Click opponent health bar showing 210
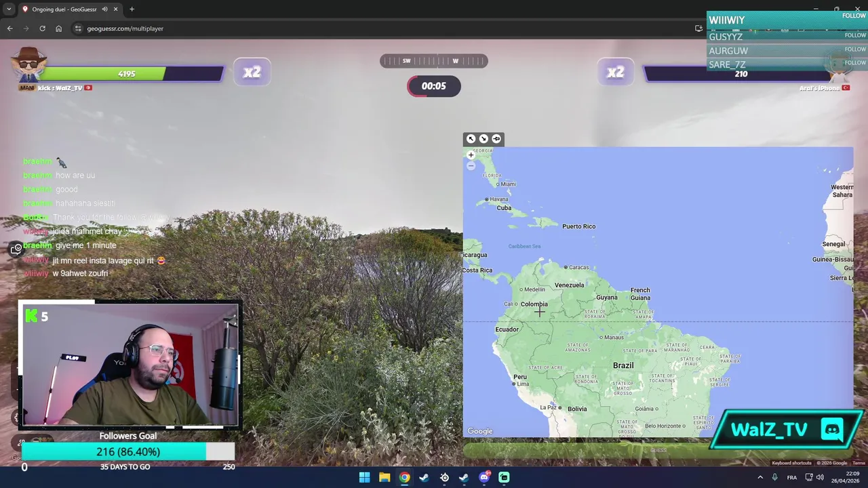 click(741, 74)
